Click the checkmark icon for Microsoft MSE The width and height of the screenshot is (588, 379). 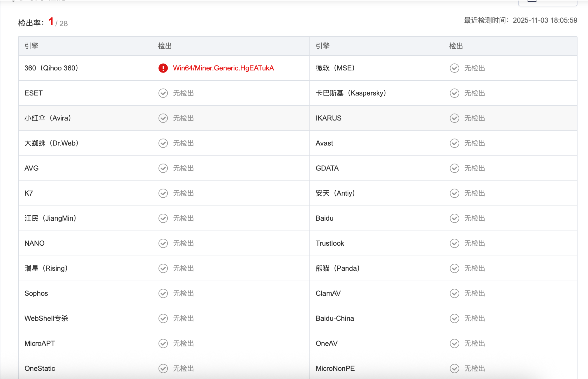pyautogui.click(x=454, y=68)
